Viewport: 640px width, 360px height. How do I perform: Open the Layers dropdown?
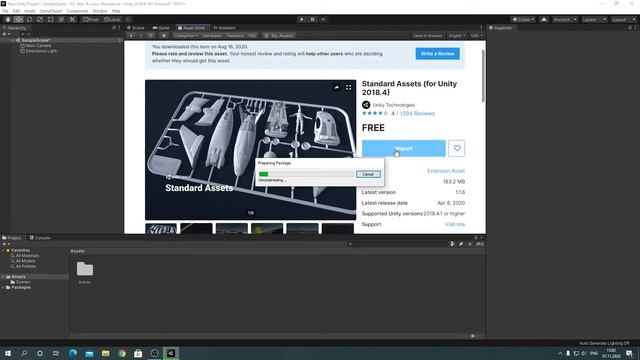(594, 20)
